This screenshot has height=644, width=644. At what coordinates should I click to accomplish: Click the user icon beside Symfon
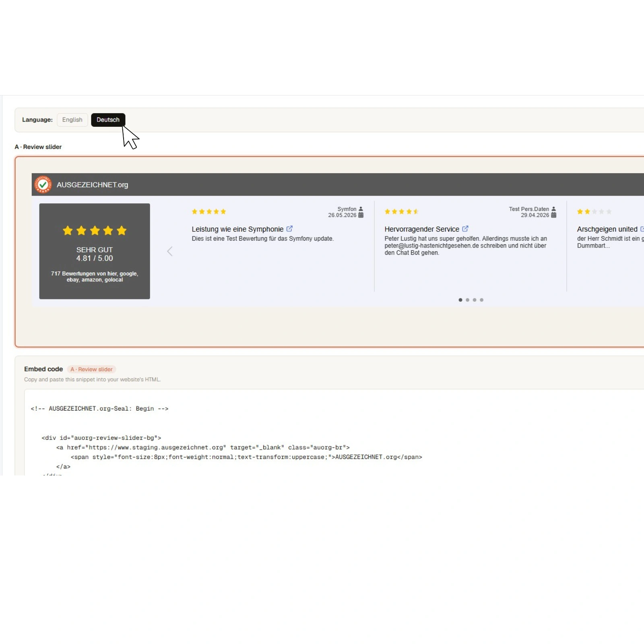click(361, 209)
